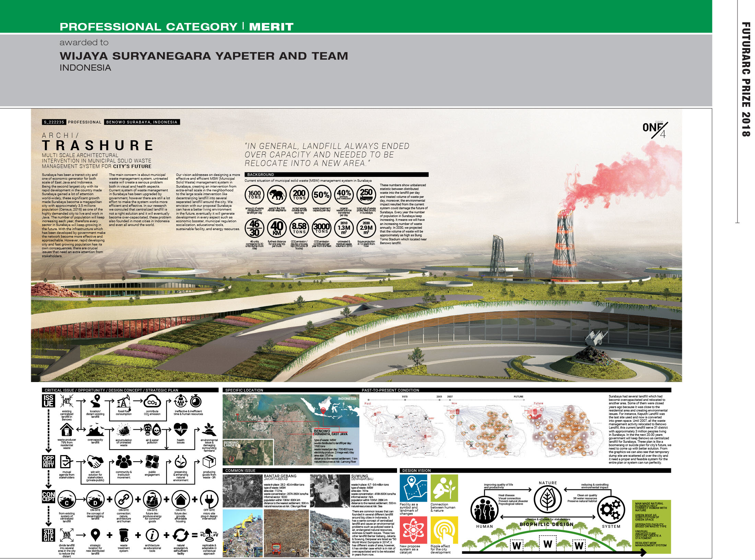Viewport: 755px width, 560px height.
Task: Select the overcapacity landfill pile icon
Action: [95, 430]
